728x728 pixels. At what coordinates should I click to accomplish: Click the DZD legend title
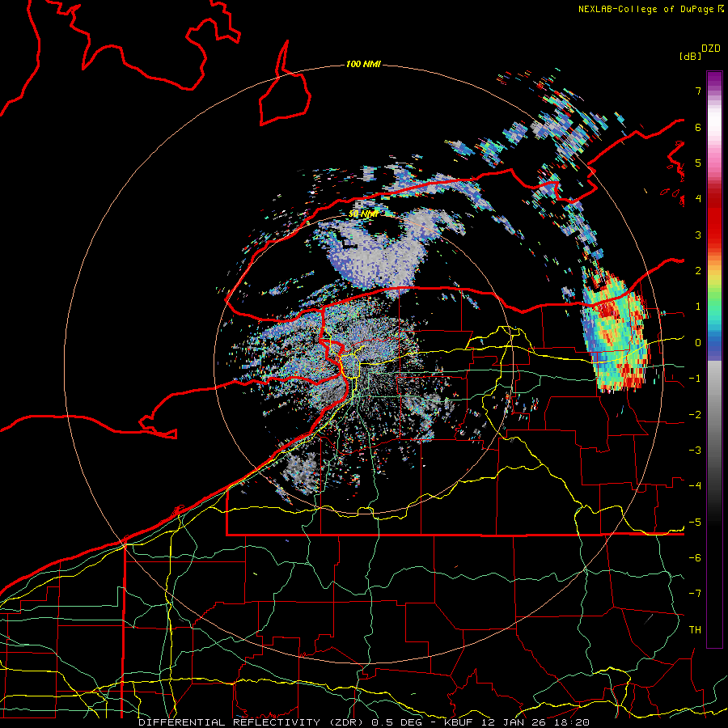(x=711, y=49)
